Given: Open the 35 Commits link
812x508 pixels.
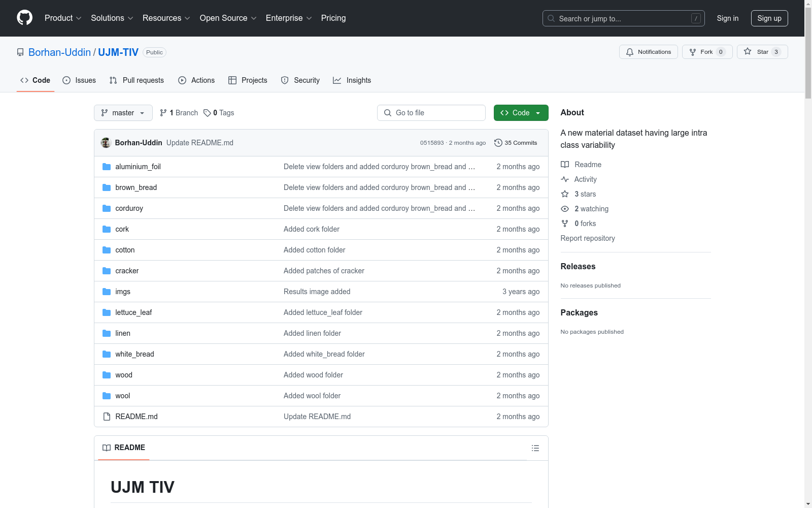Looking at the screenshot, I should pos(516,143).
